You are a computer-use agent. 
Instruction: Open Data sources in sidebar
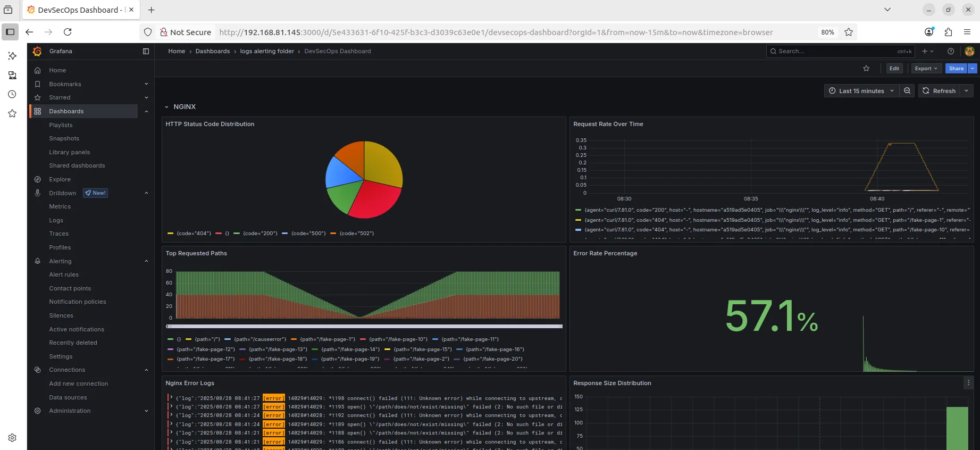[x=68, y=397]
